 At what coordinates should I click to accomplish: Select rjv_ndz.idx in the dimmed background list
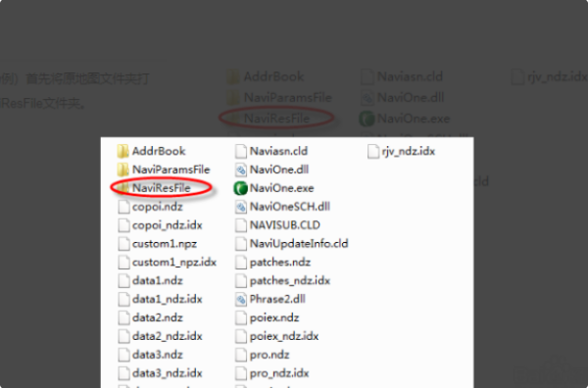[558, 76]
